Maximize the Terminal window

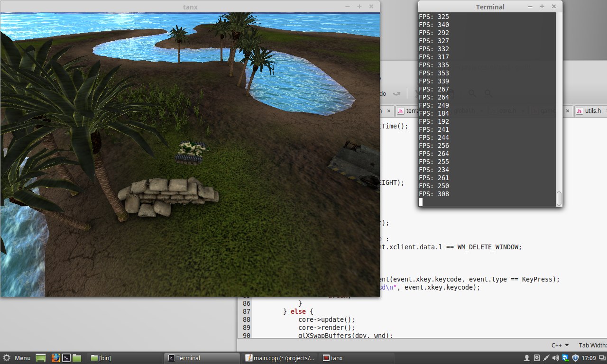click(542, 7)
